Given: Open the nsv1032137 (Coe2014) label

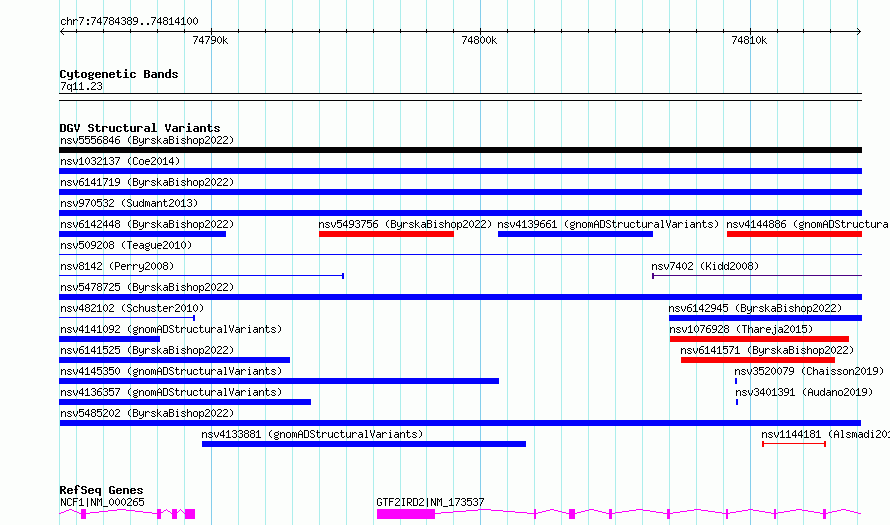Looking at the screenshot, I should pos(120,161).
